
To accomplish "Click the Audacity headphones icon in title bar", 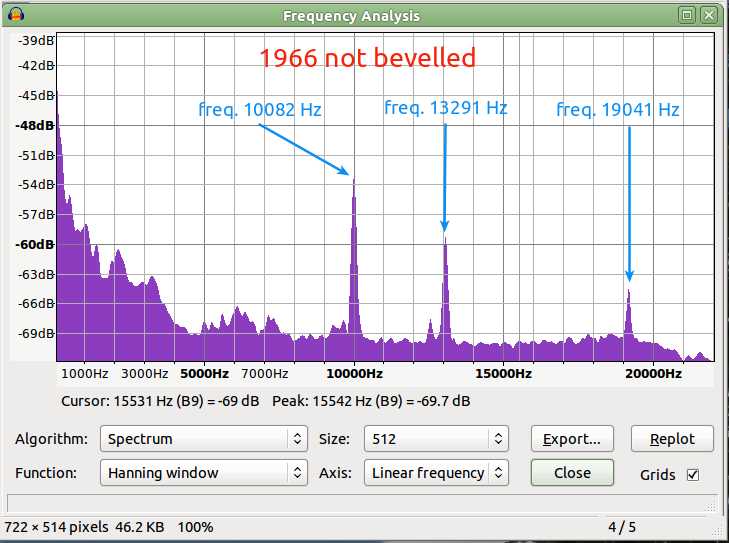I will coord(15,14).
